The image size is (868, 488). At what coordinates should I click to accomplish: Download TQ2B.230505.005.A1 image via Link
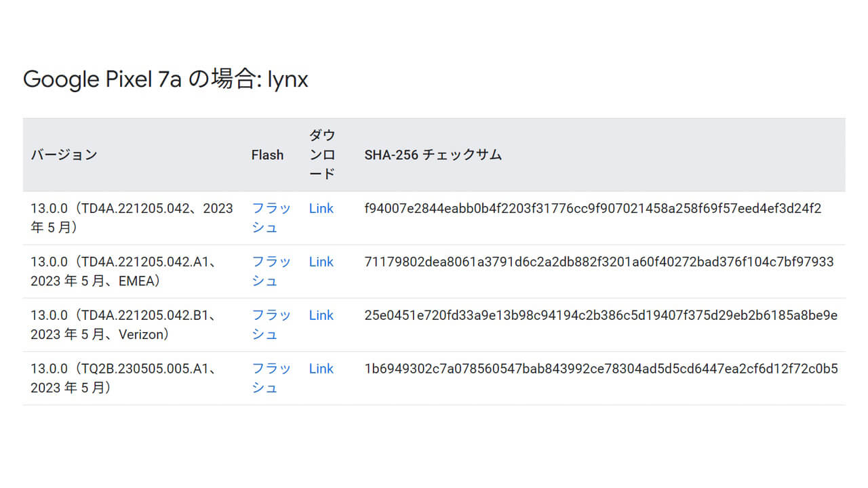point(321,369)
